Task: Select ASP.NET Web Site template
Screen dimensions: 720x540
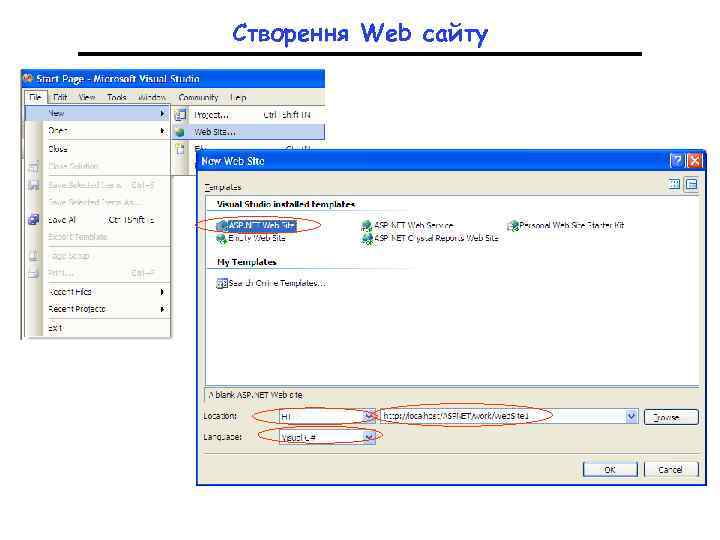Action: (256, 225)
